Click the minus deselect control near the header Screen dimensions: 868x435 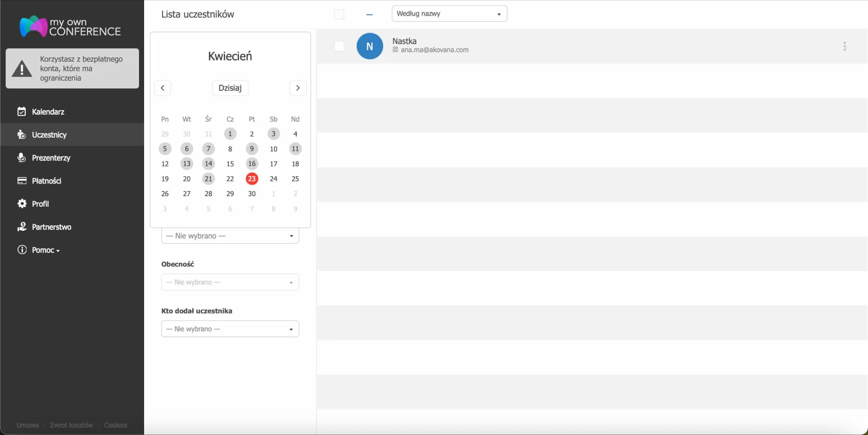click(x=369, y=15)
